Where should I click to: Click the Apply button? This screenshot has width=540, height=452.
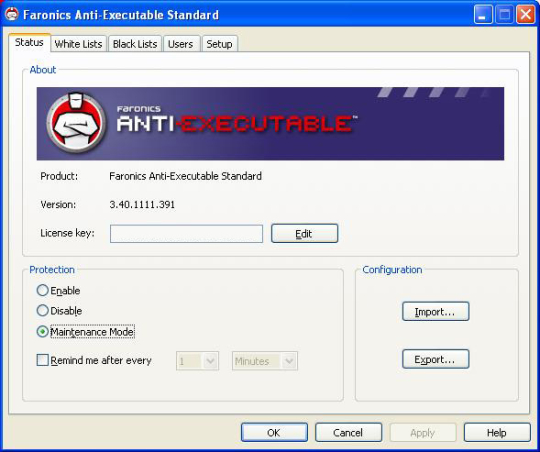click(423, 432)
